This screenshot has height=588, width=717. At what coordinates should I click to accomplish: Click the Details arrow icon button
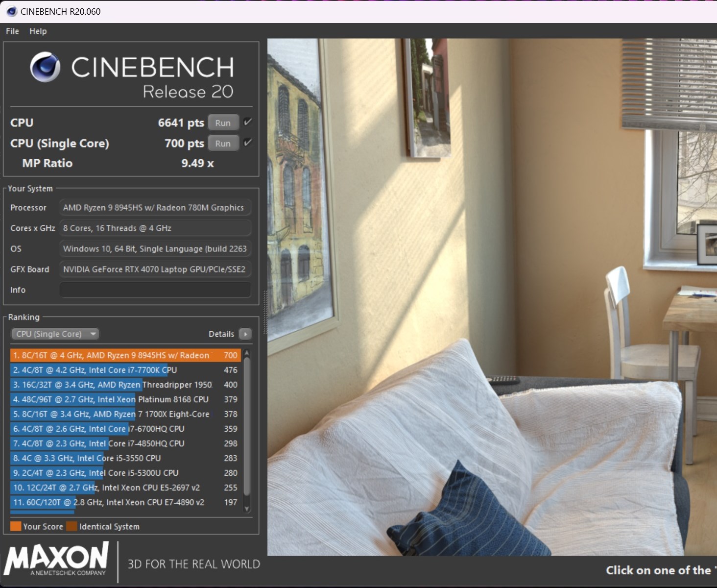tap(245, 334)
